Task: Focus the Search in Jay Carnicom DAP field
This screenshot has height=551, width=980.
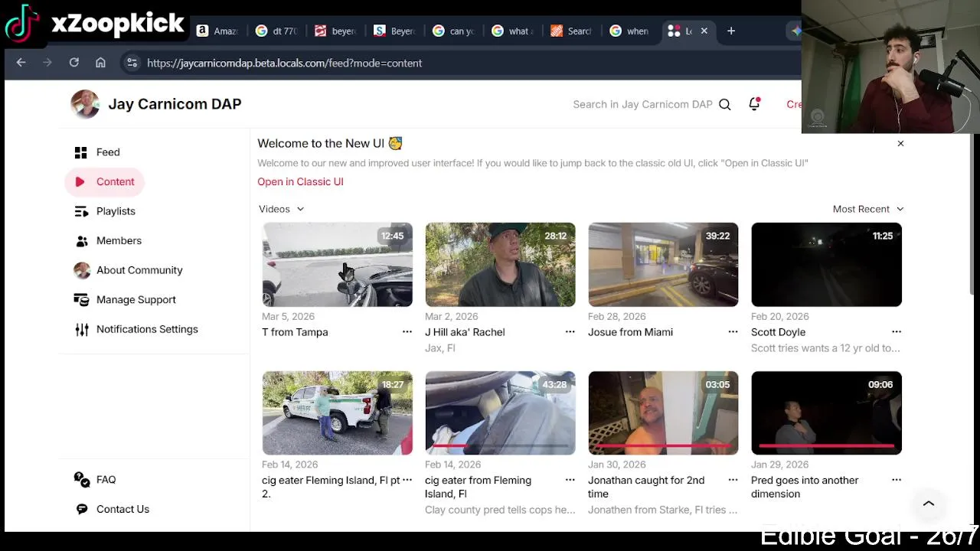Action: [642, 104]
